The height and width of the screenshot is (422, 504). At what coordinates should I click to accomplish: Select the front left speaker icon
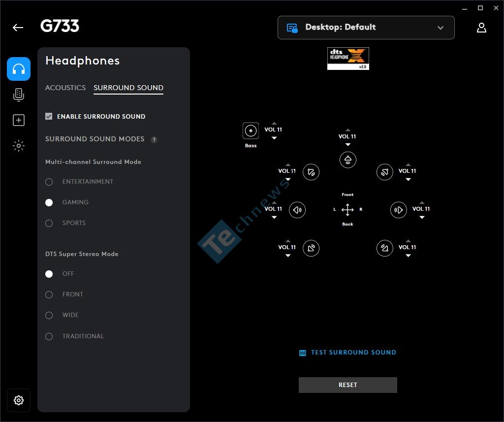tap(311, 172)
